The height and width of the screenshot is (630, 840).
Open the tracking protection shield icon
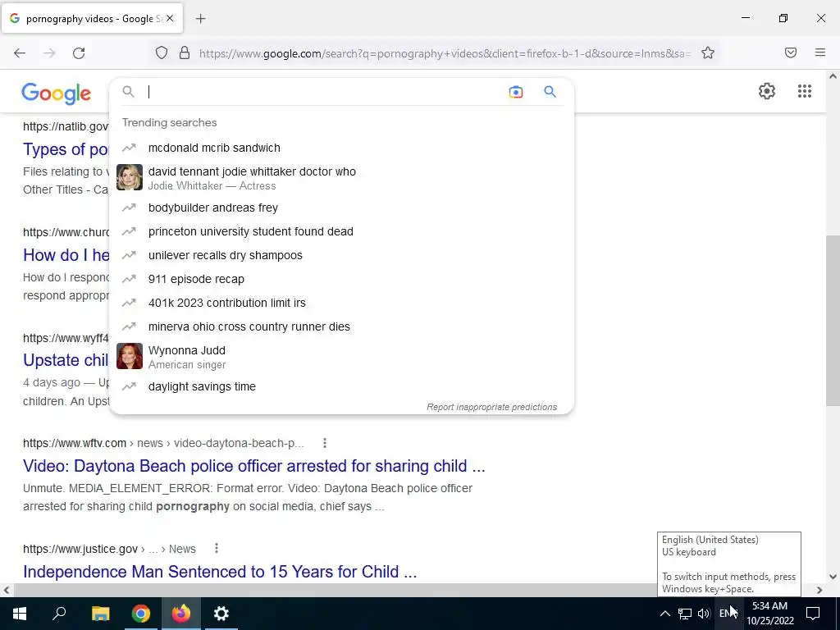[162, 53]
